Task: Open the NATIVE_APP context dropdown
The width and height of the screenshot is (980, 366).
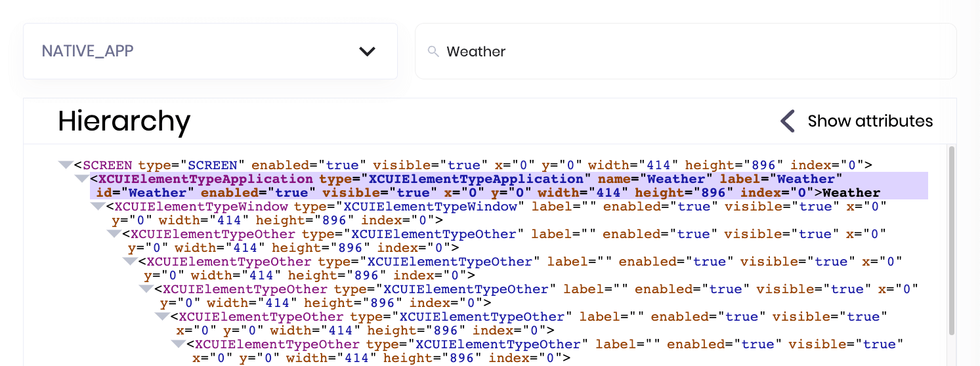Action: pos(210,51)
